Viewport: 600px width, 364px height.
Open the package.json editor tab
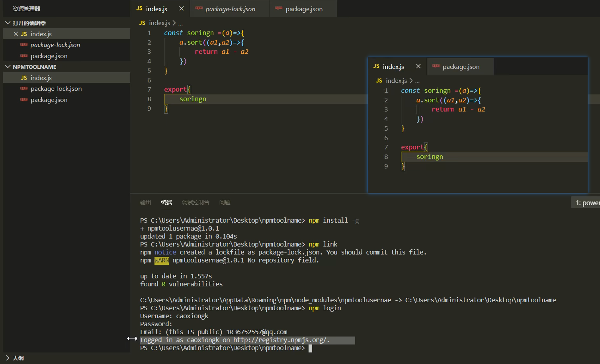(303, 8)
